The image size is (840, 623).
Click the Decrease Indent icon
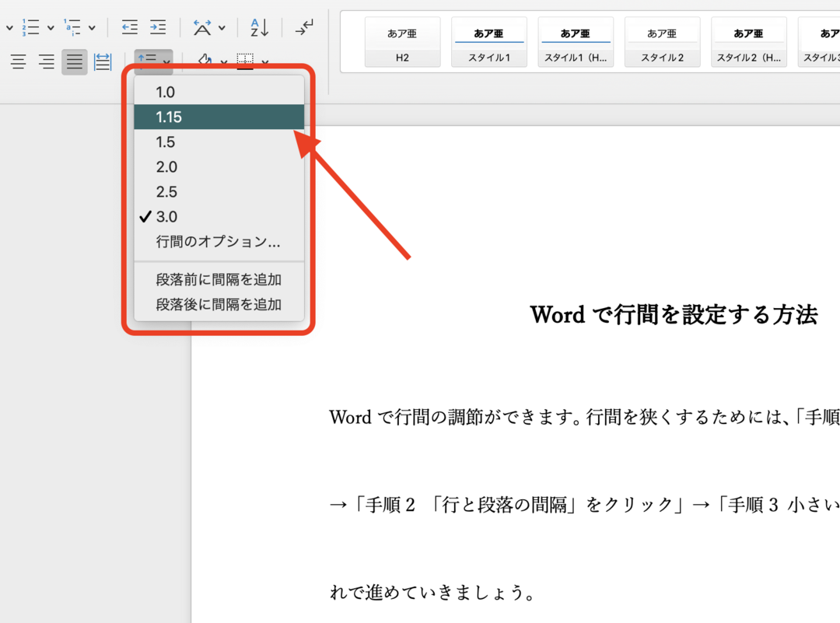(x=128, y=26)
